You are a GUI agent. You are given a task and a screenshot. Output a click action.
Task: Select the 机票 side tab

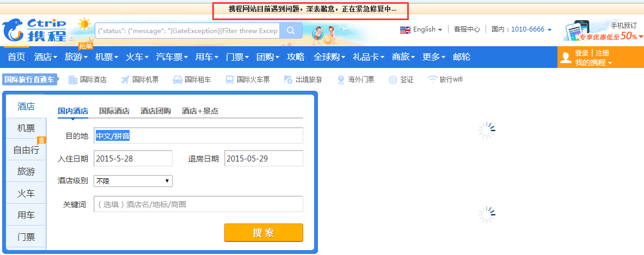pos(26,128)
